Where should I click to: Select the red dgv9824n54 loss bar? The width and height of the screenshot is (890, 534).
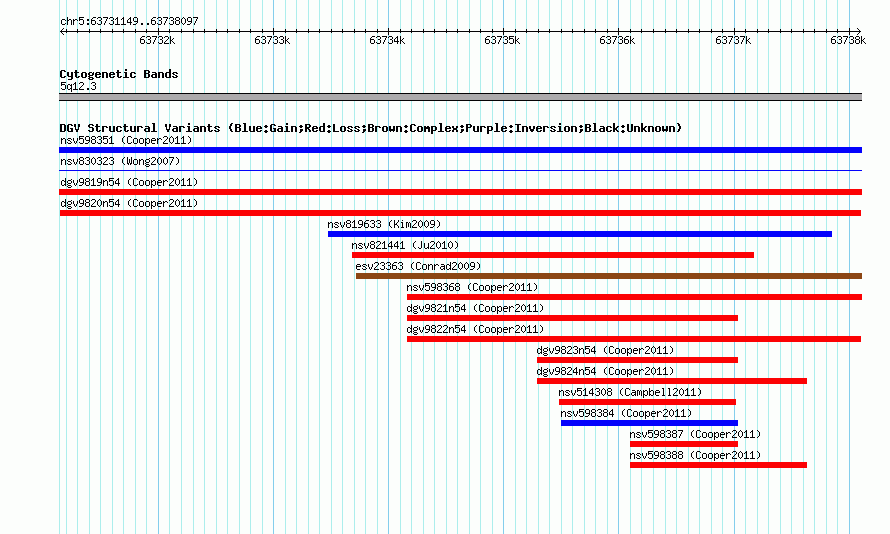672,381
